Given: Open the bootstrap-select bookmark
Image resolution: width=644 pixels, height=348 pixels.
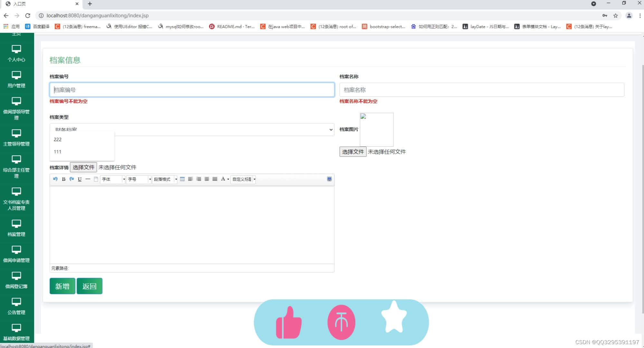Looking at the screenshot, I should click(384, 26).
